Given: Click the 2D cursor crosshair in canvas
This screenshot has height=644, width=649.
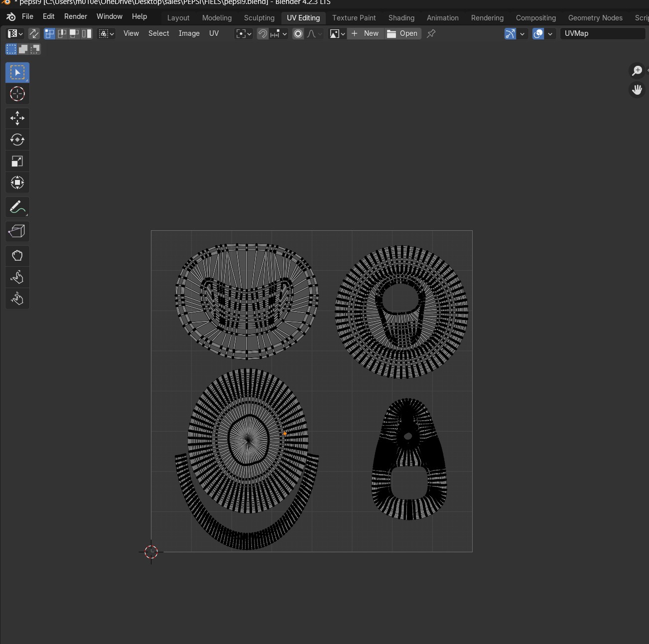Looking at the screenshot, I should pos(151,552).
